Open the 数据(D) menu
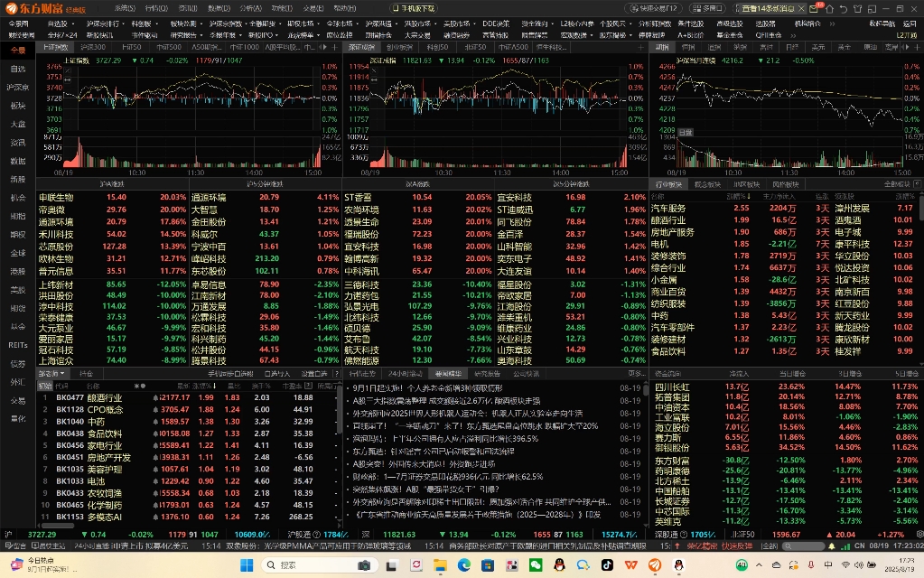 (219, 8)
